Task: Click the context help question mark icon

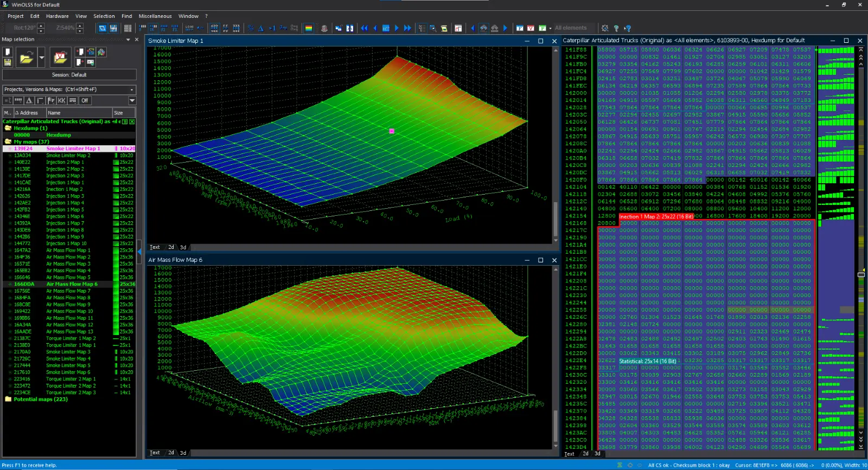Action: (x=628, y=28)
